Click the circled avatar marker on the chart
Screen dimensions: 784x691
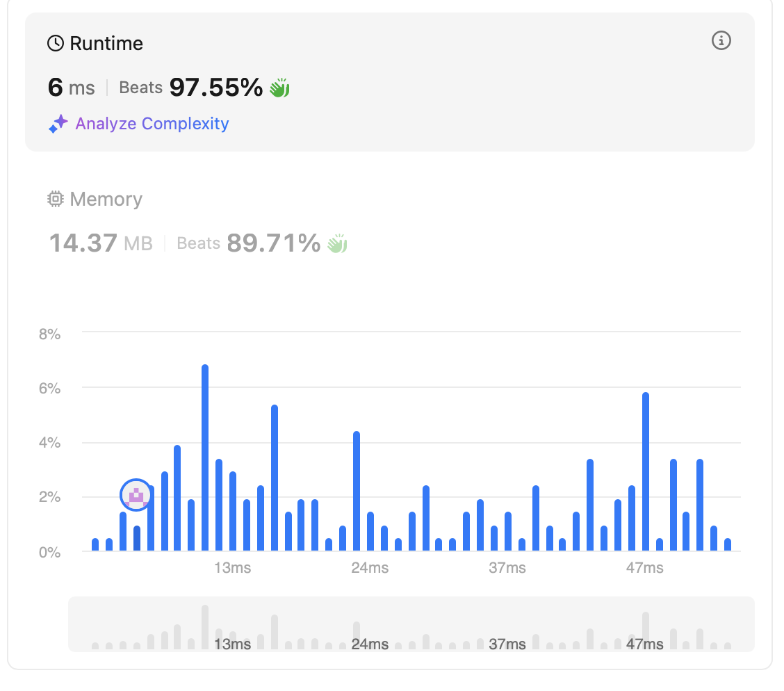(136, 495)
